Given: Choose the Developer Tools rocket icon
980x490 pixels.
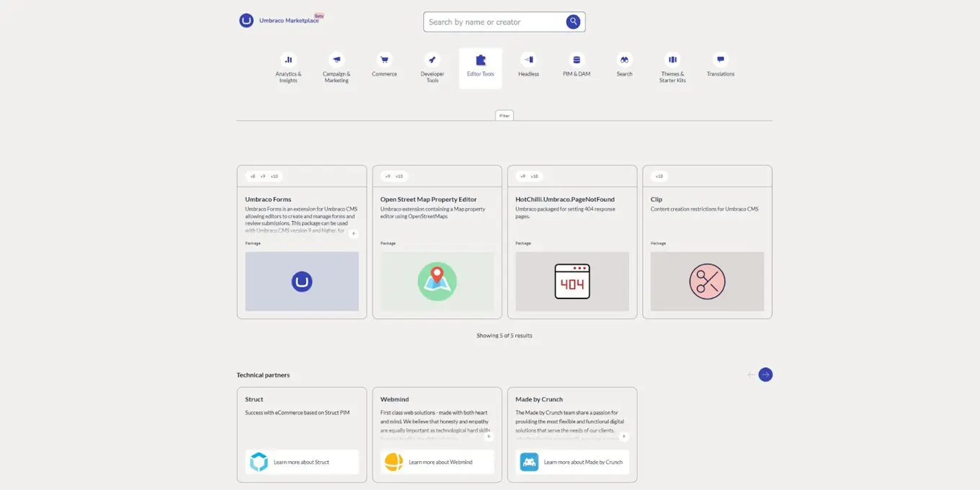Looking at the screenshot, I should [432, 61].
